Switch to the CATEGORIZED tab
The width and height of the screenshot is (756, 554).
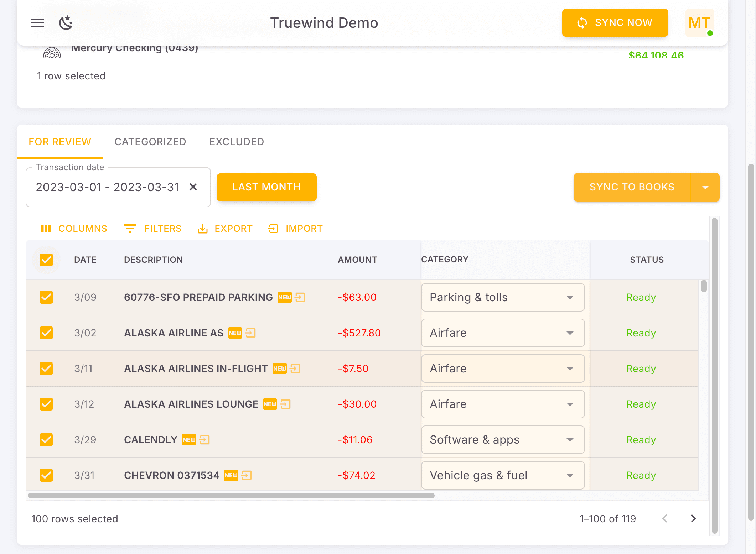150,142
